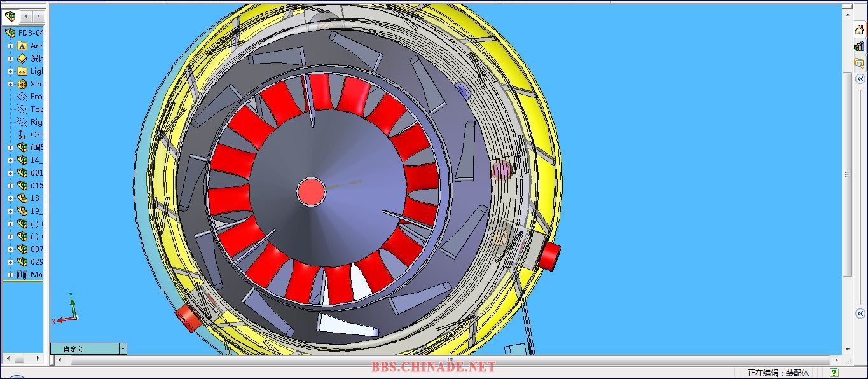Click the lower double-chevron button on right

859,313
